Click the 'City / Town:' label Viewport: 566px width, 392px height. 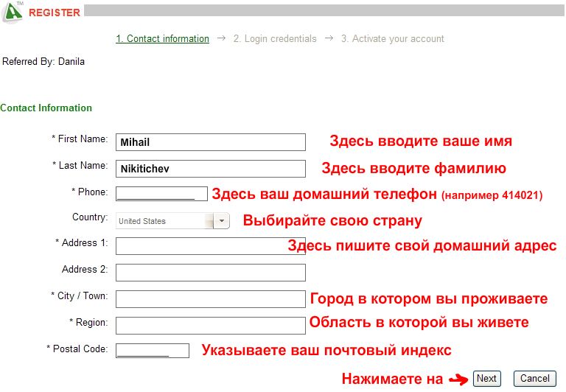tap(80, 295)
